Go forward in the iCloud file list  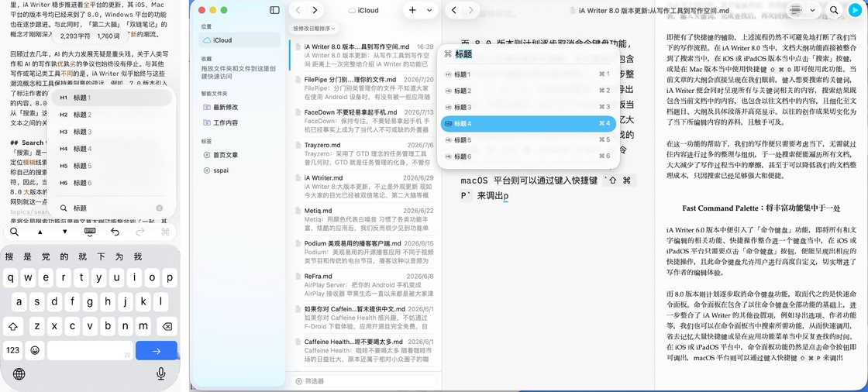point(315,10)
